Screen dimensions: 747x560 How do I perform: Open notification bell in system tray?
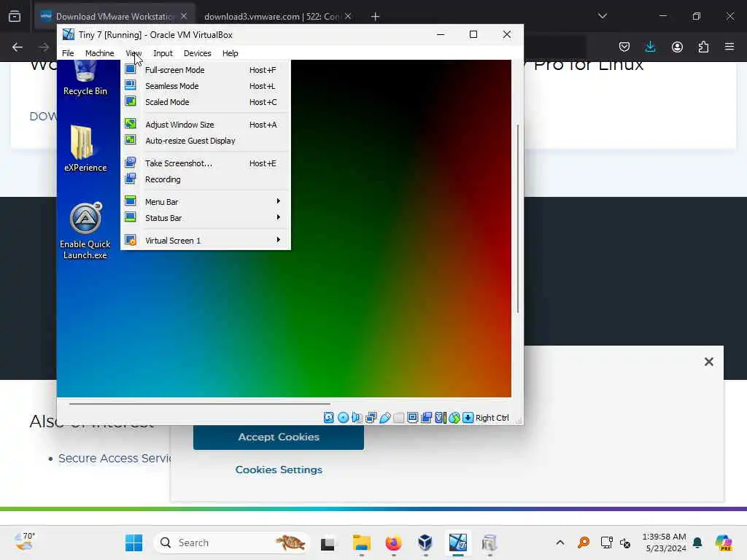(697, 542)
